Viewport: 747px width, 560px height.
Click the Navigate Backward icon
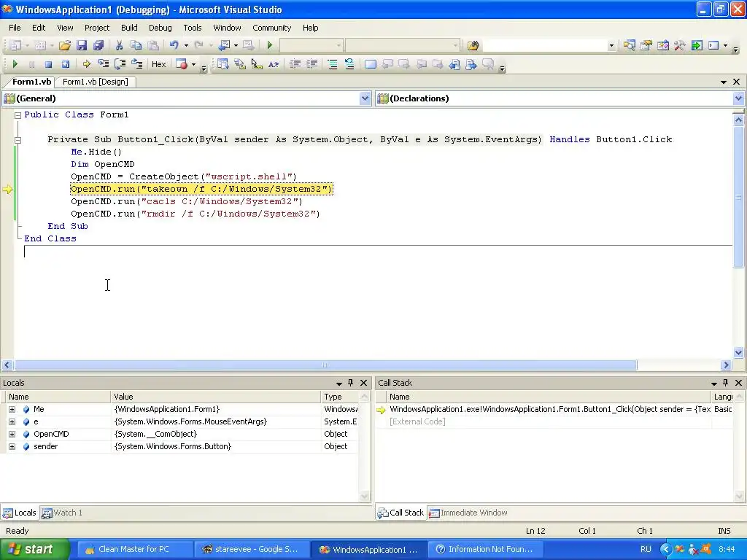[224, 45]
